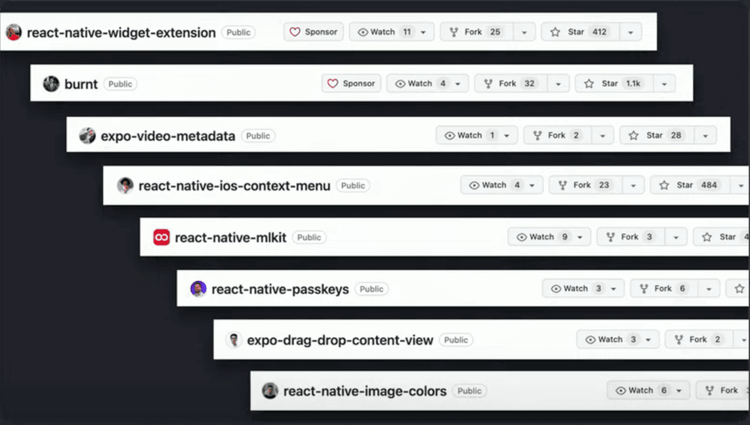Open the react-native-image-colors repo title

(x=365, y=391)
